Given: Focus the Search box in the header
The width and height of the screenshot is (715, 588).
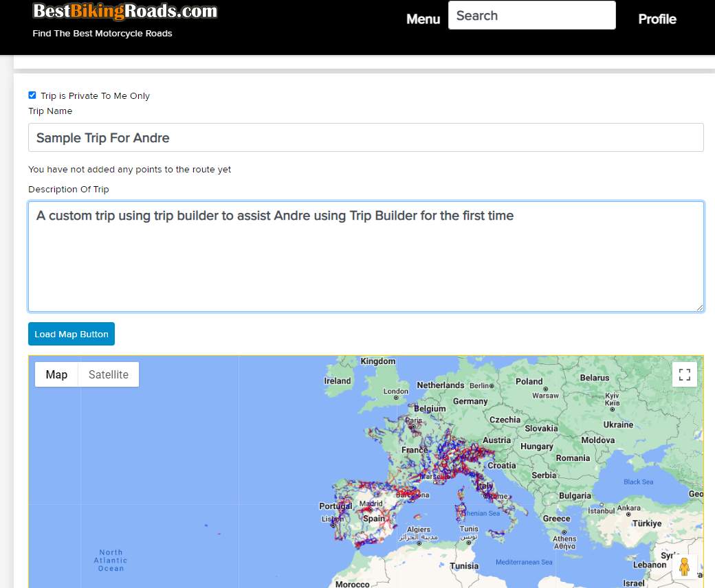Looking at the screenshot, I should pos(531,15).
